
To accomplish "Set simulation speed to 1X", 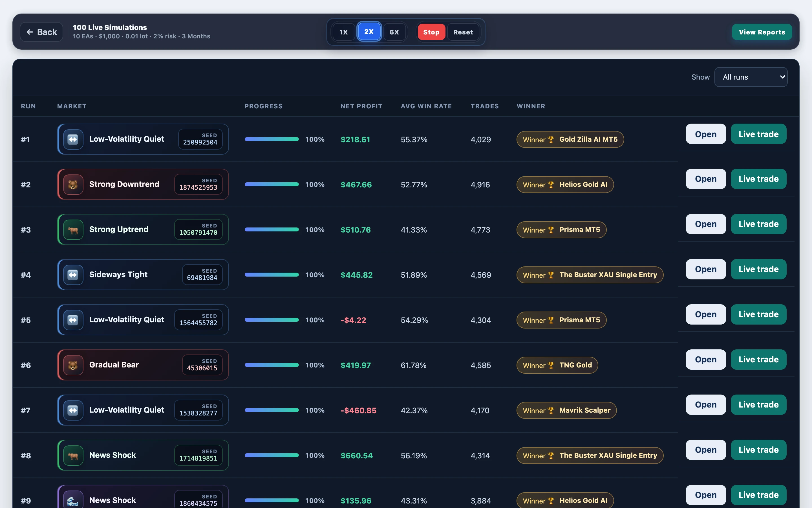I will (343, 32).
